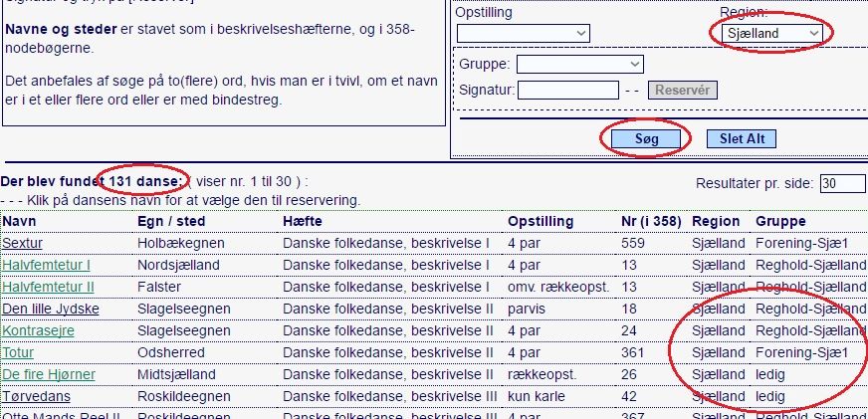
Task: Open the Halvfemtetur I dance link
Action: click(46, 265)
